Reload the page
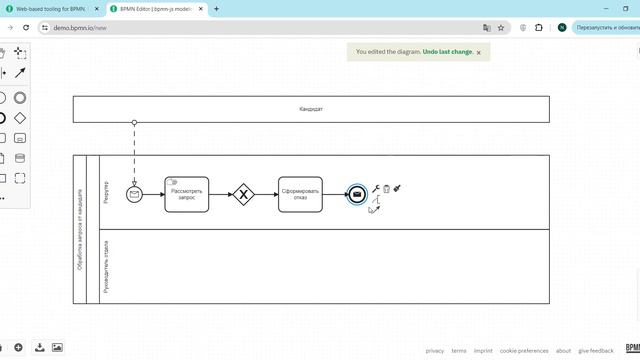Screen dimensions: 640x360 point(26,28)
